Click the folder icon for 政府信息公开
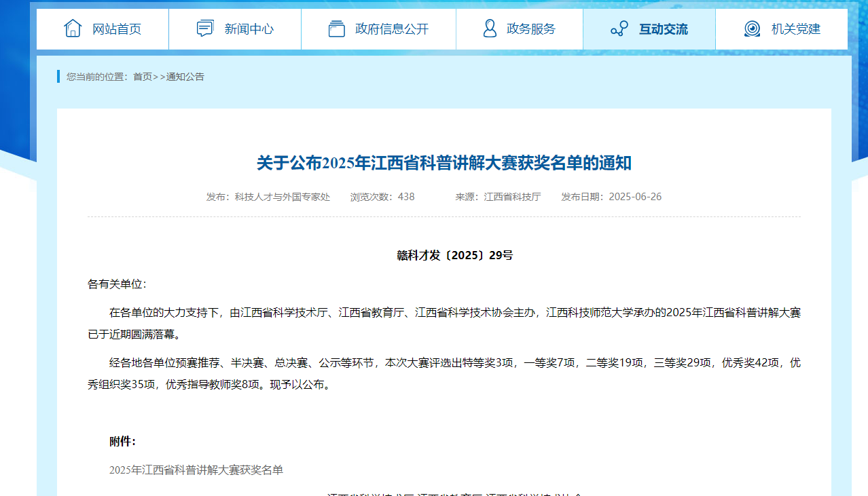The width and height of the screenshot is (868, 496). tap(336, 28)
